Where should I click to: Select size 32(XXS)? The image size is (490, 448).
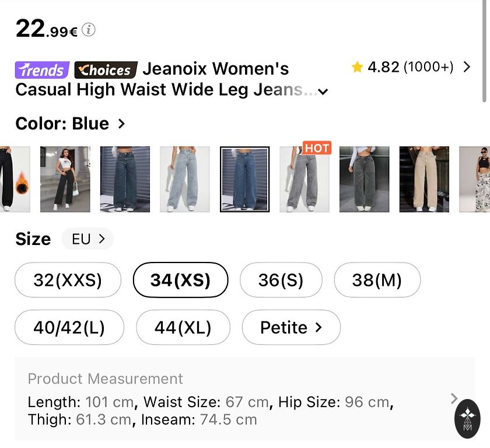[x=68, y=280]
